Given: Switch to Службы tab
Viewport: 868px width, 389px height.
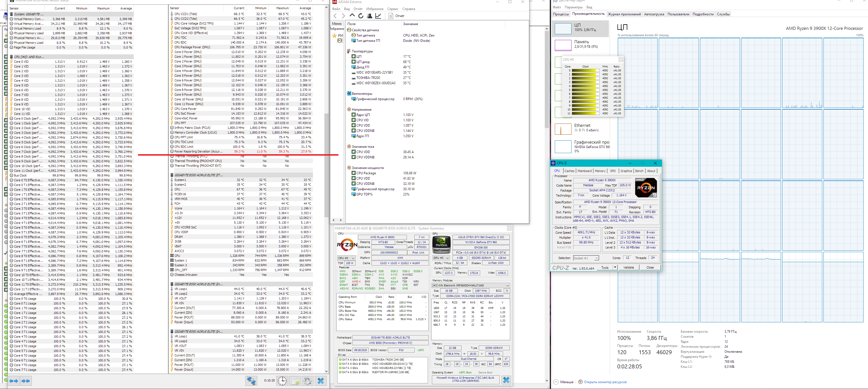Looking at the screenshot, I should [x=723, y=14].
